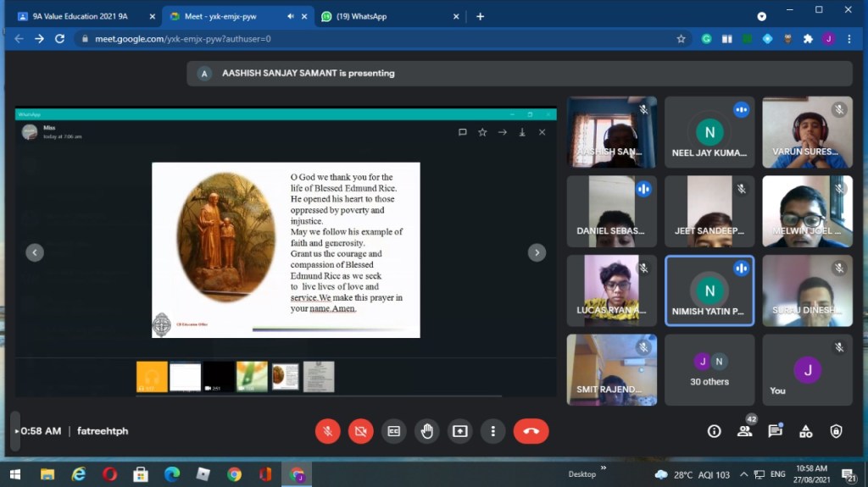Screen dimensions: 868x487
Task: Click the present now screen icon
Action: pyautogui.click(x=459, y=431)
